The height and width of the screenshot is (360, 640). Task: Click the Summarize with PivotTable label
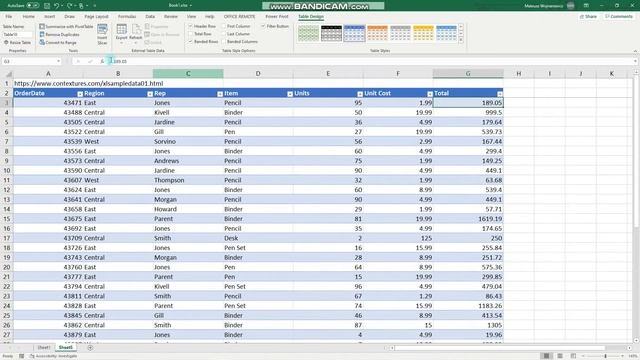click(69, 26)
